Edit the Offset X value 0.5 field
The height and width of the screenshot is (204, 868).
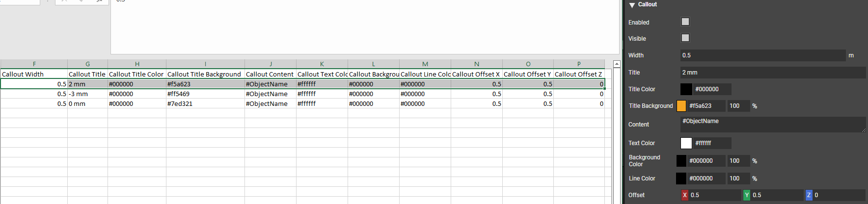tap(715, 195)
